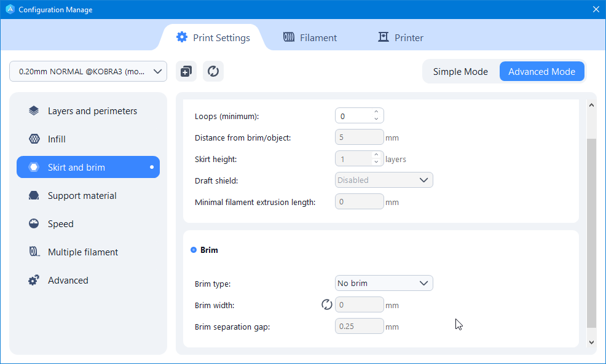
Task: Click the Advanced gears icon
Action: pyautogui.click(x=34, y=280)
